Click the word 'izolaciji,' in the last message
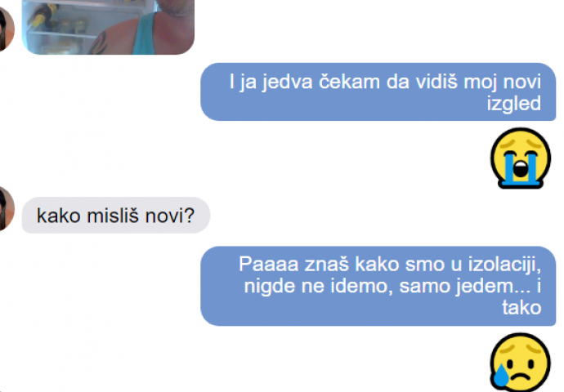 tap(504, 265)
